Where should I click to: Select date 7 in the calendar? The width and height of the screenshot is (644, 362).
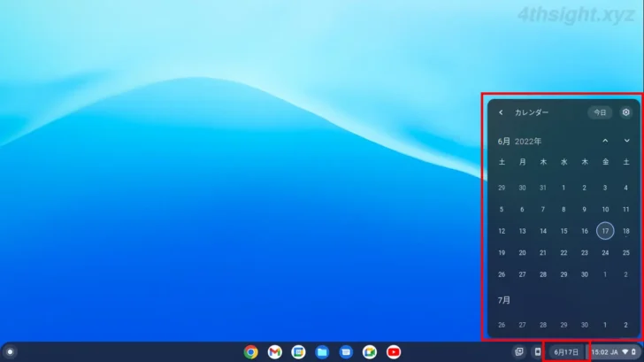click(x=543, y=210)
